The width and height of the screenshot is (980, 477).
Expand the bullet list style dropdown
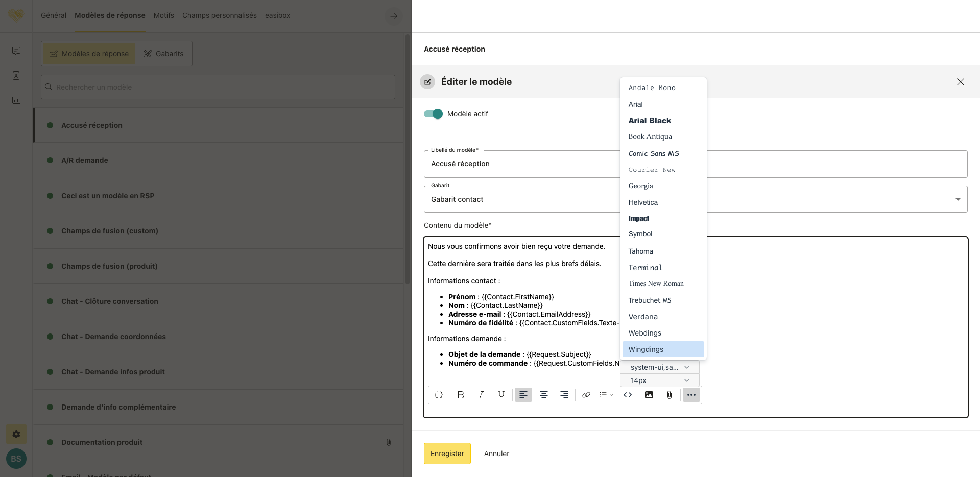(x=606, y=395)
